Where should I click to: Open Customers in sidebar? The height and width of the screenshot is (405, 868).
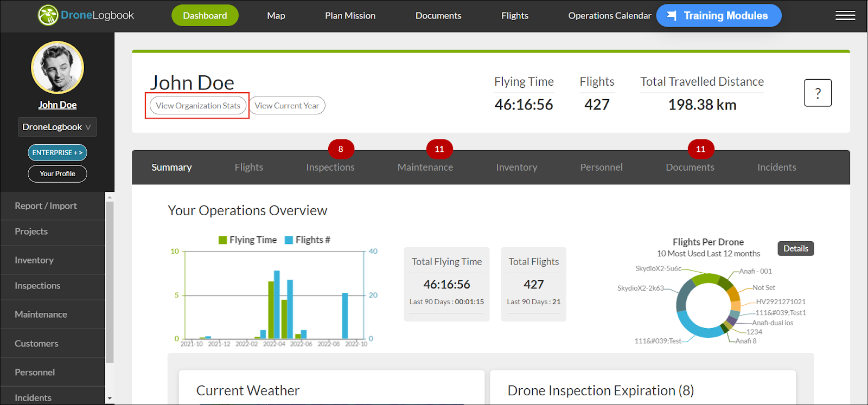click(x=53, y=344)
